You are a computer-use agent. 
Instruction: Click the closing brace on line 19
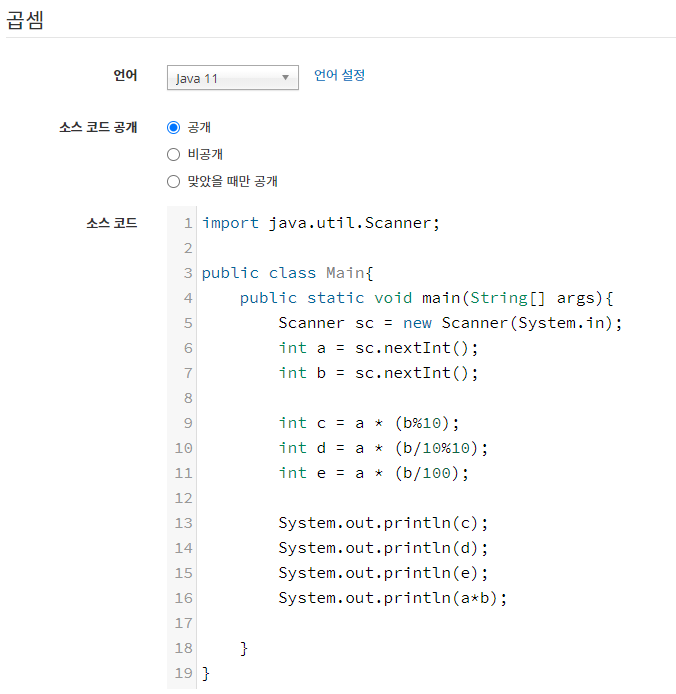[206, 674]
